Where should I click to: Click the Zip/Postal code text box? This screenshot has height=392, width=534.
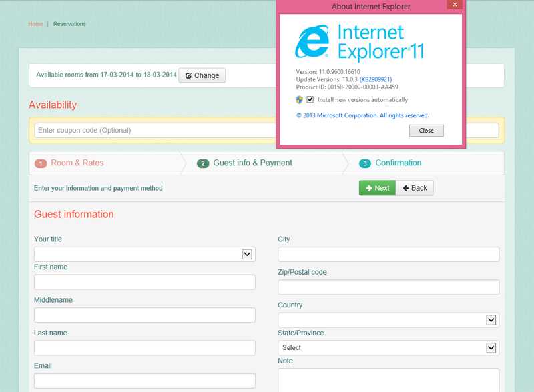(x=388, y=287)
